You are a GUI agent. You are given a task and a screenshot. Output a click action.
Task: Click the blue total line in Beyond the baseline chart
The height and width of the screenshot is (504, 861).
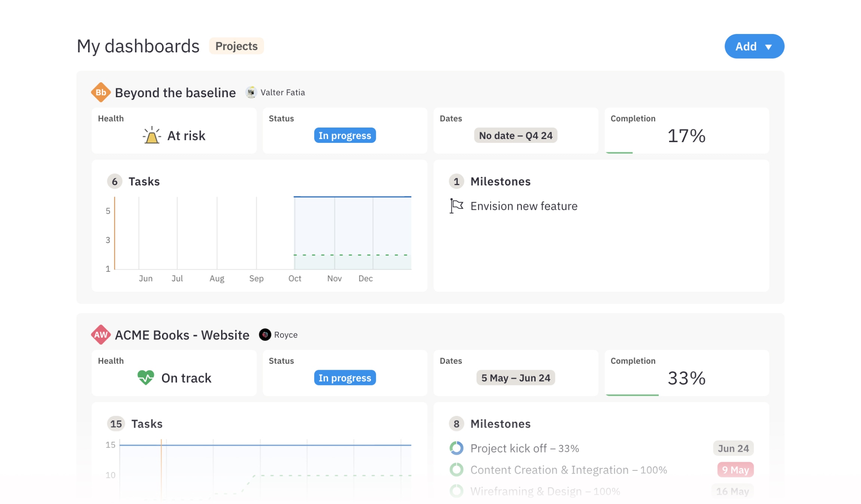pyautogui.click(x=352, y=197)
